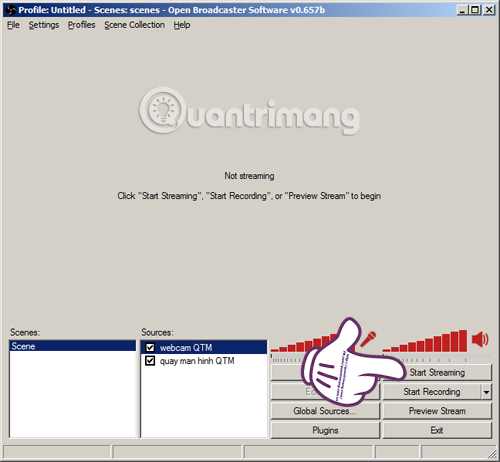
Task: Open the File menu
Action: [13, 25]
